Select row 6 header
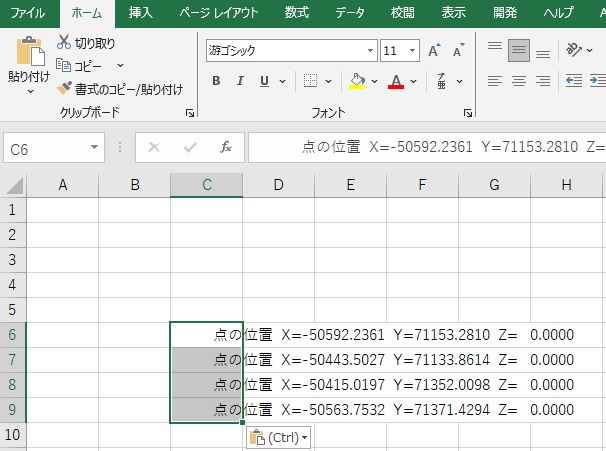Image resolution: width=606 pixels, height=451 pixels. [x=12, y=335]
